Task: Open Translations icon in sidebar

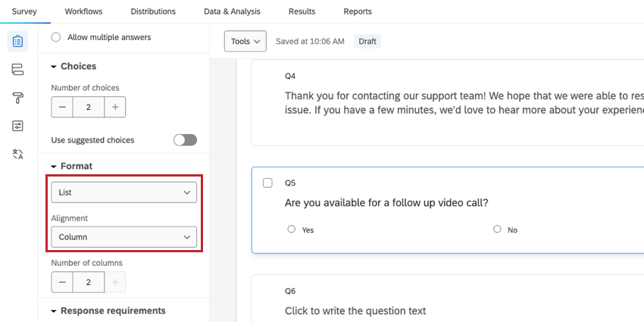Action: pos(18,154)
